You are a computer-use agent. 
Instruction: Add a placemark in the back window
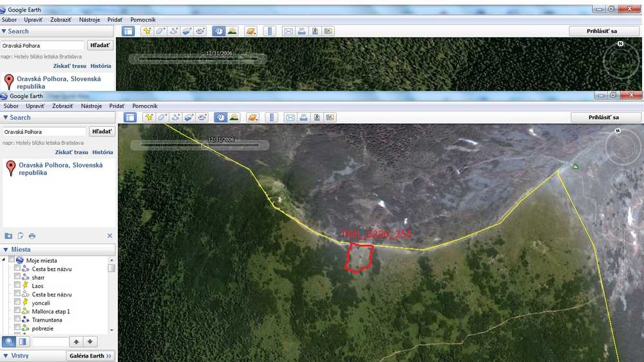click(147, 31)
